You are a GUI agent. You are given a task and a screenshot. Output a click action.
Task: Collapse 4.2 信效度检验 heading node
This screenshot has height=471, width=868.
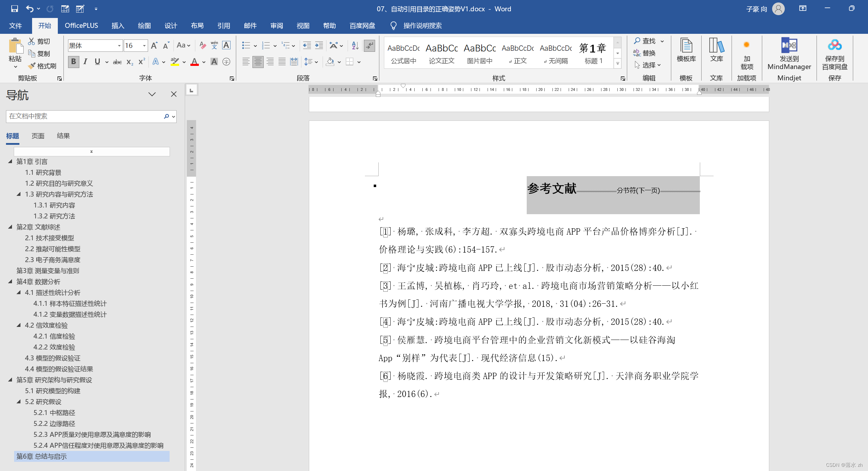coord(19,325)
